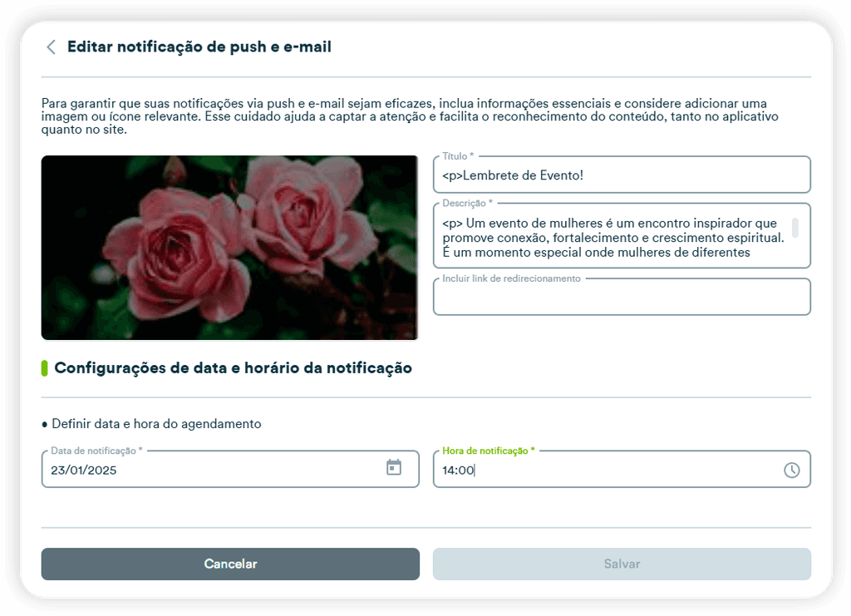Click the instructional paragraph about push notifications
851x616 pixels.
411,116
